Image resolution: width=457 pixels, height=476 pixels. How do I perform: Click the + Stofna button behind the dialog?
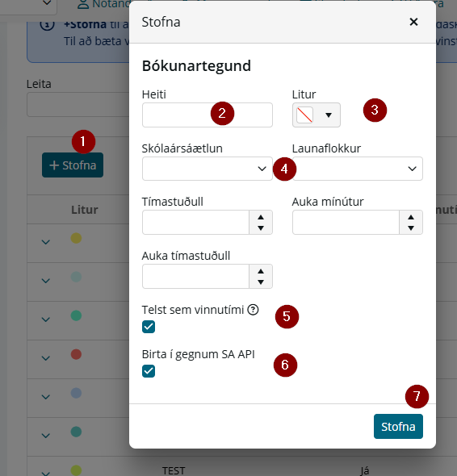click(x=73, y=165)
